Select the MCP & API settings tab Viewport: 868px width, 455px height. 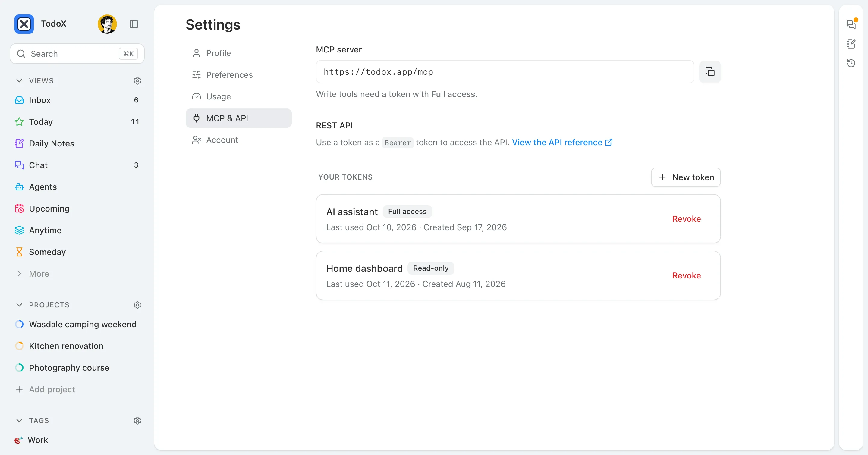[x=239, y=118]
